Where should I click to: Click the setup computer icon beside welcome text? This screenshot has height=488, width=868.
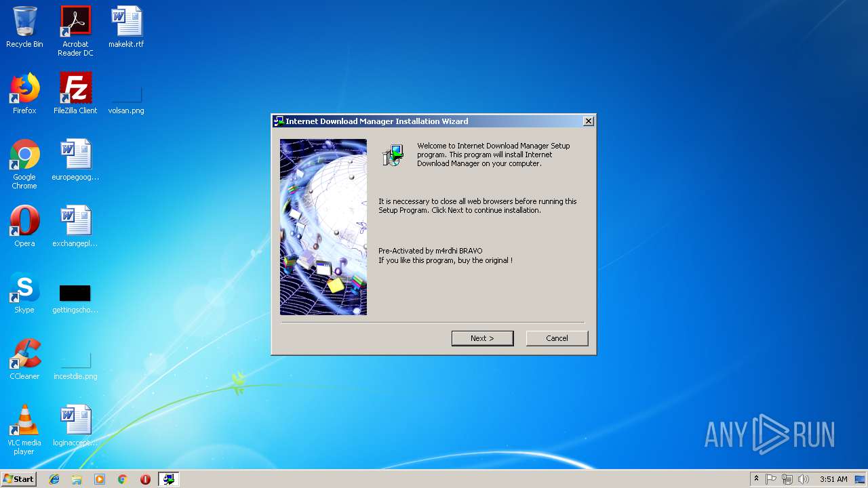point(393,155)
